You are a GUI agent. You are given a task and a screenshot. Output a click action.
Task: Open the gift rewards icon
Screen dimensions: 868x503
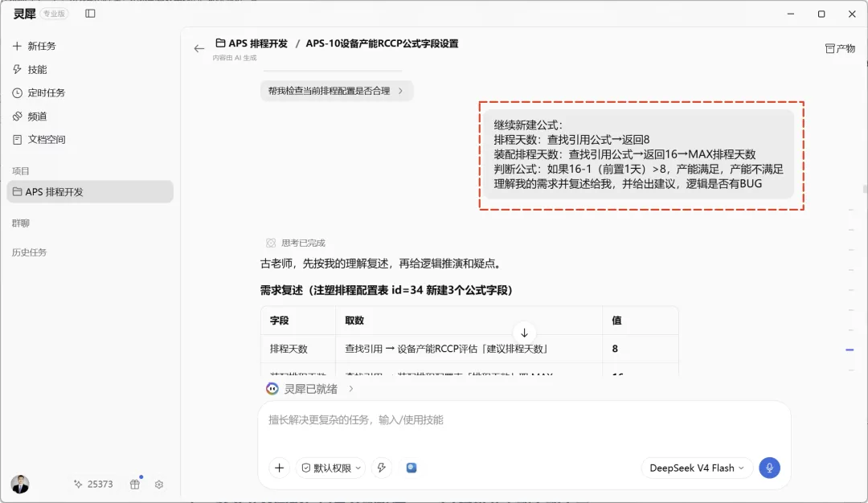coord(135,485)
